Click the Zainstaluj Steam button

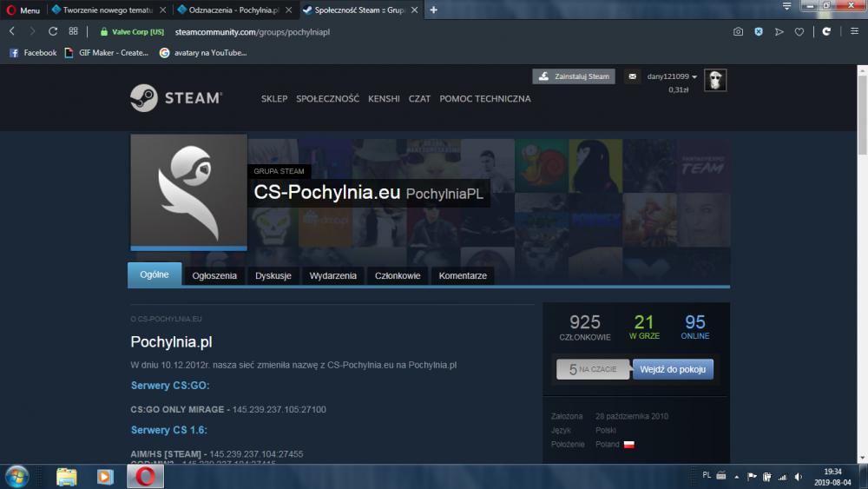click(x=574, y=76)
